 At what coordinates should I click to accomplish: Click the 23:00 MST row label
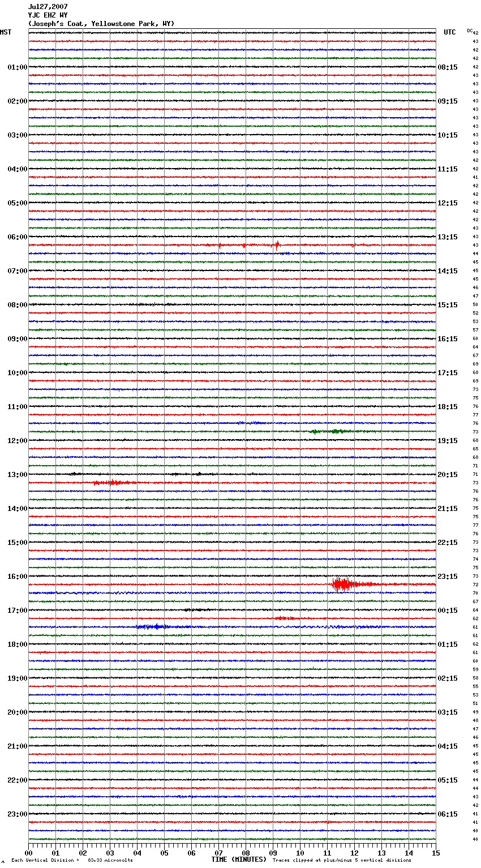point(18,814)
